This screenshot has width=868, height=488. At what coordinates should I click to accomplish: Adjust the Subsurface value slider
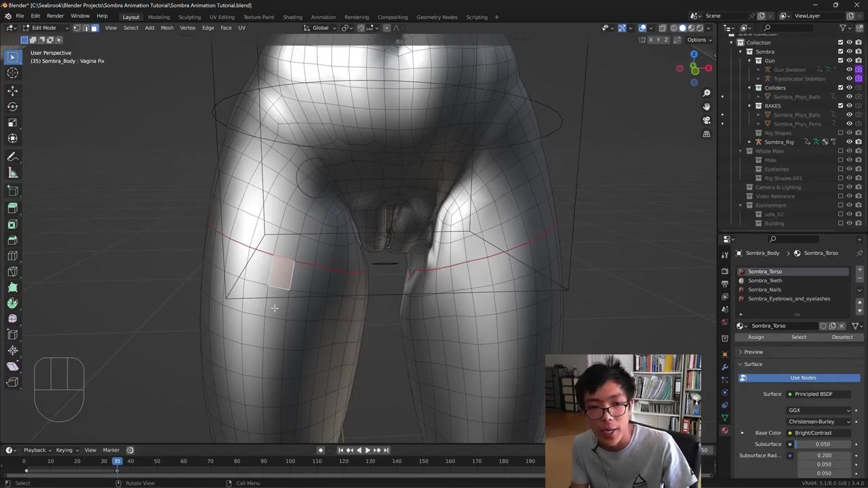tap(823, 444)
